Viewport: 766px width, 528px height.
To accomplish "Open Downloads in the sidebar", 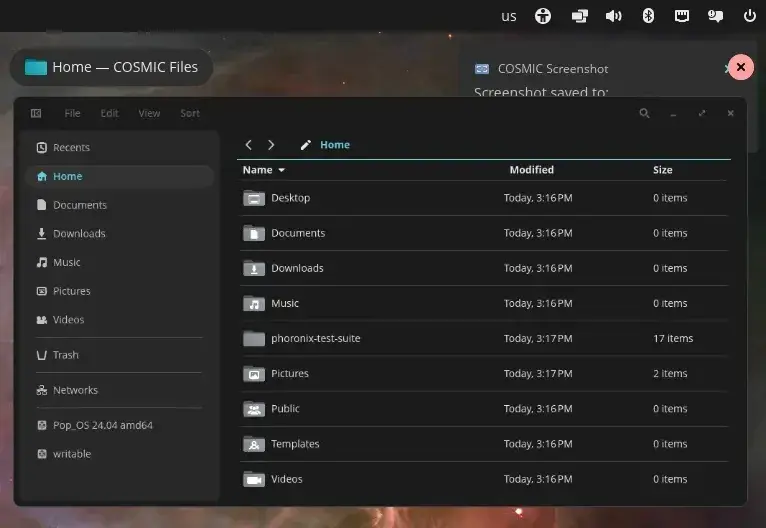I will click(x=120, y=233).
